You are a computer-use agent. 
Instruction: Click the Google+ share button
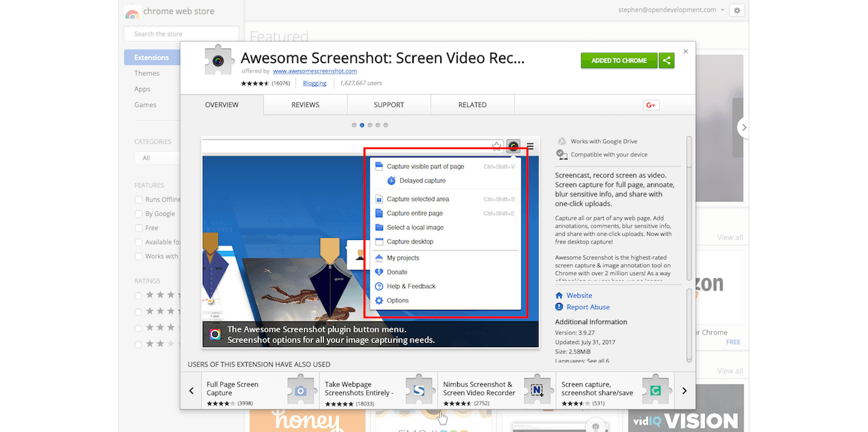coord(651,105)
